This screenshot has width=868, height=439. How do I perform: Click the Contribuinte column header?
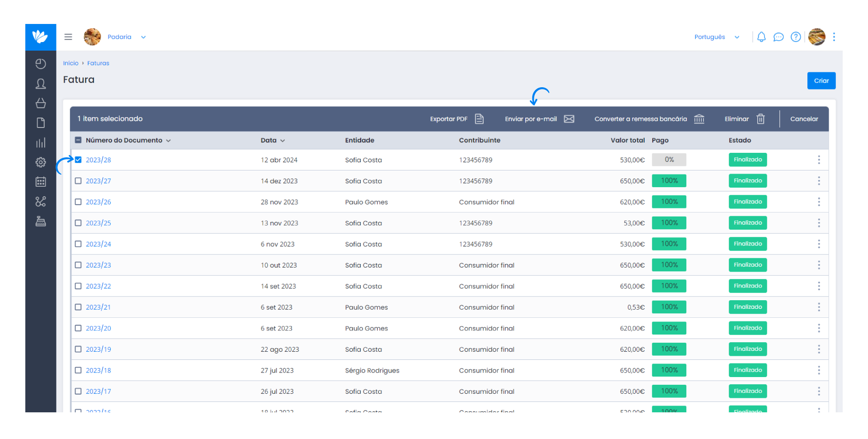tap(480, 141)
